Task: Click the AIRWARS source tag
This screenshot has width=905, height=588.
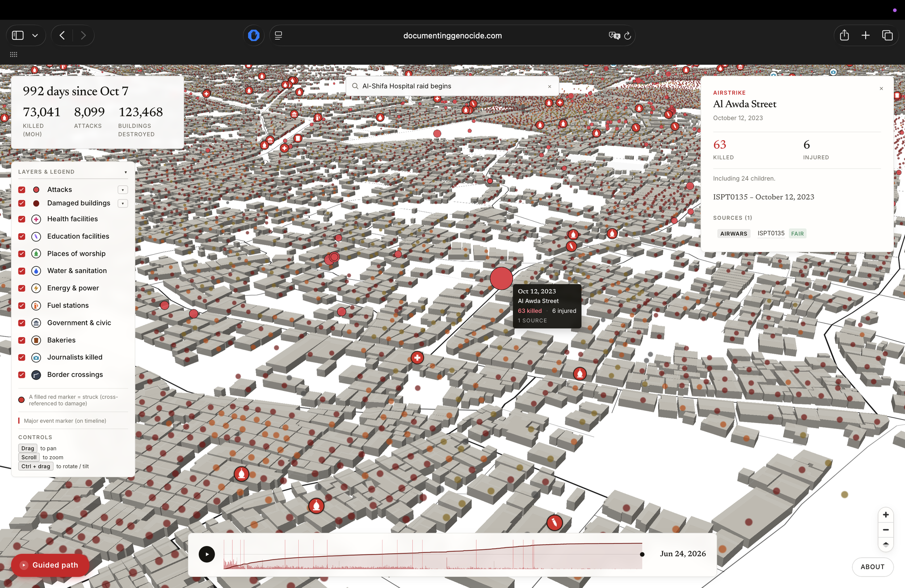Action: [733, 234]
